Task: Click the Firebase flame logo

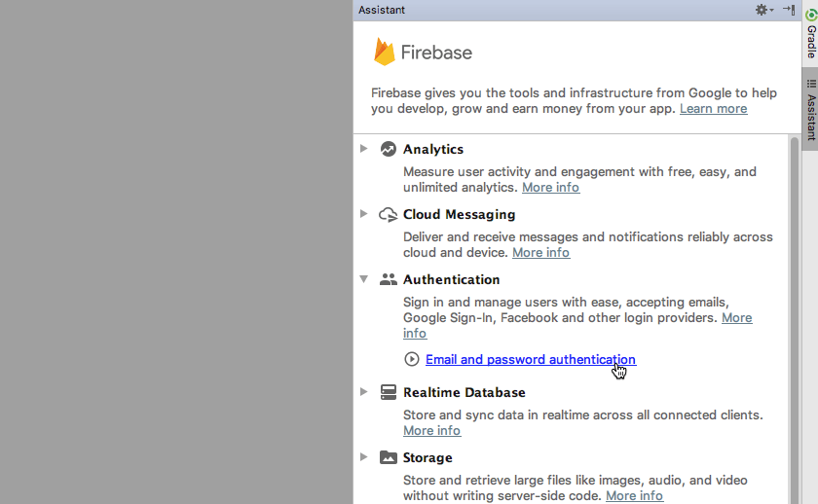Action: 385,52
